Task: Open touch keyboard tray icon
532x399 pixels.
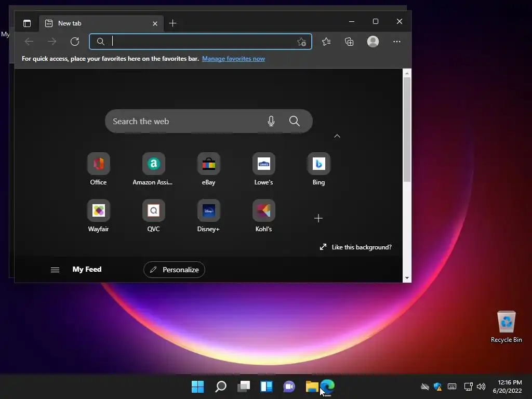Action: pos(452,387)
